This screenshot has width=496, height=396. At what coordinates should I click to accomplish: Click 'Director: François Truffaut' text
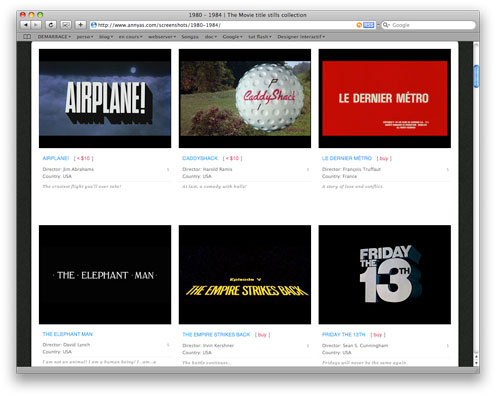coord(351,169)
